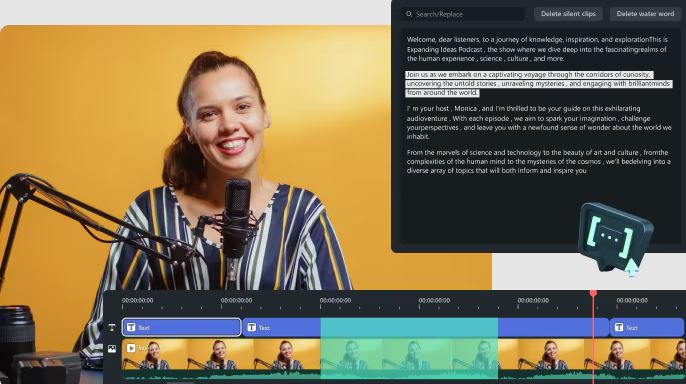The width and height of the screenshot is (686, 384).
Task: Click the highlighted paragraph "Join us as we embark"
Action: (x=539, y=84)
